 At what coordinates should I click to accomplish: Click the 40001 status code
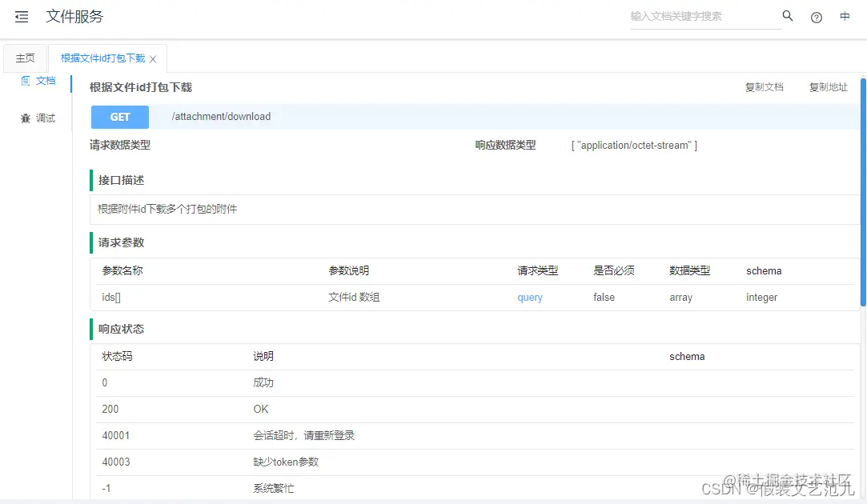tap(115, 435)
